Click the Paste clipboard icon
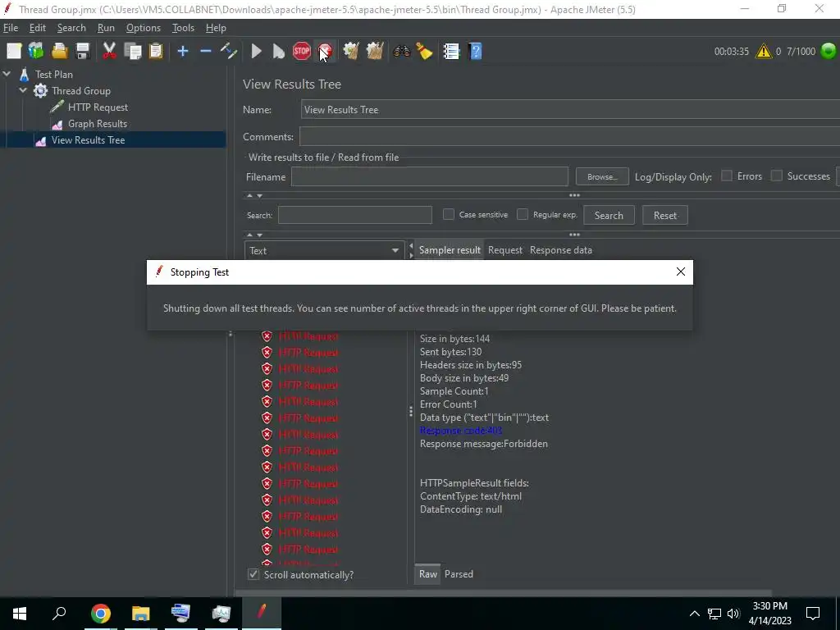The image size is (840, 630). (155, 52)
